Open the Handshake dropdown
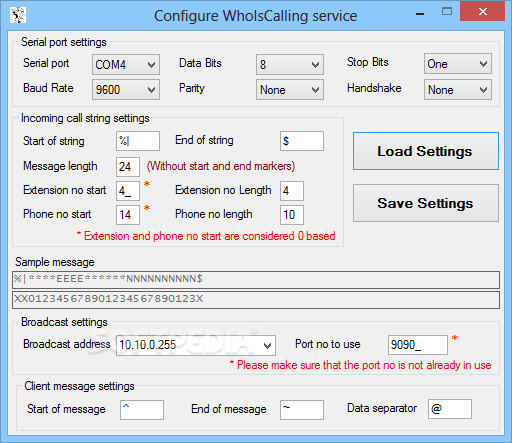 (x=458, y=89)
